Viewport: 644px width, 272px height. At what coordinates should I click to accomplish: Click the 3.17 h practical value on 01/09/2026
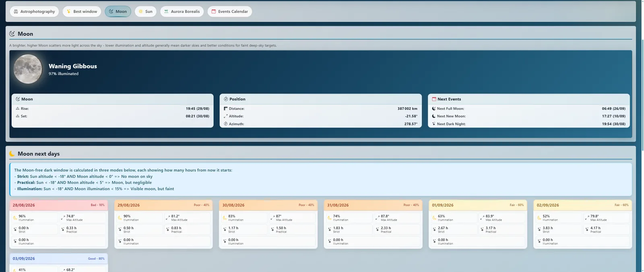click(491, 228)
